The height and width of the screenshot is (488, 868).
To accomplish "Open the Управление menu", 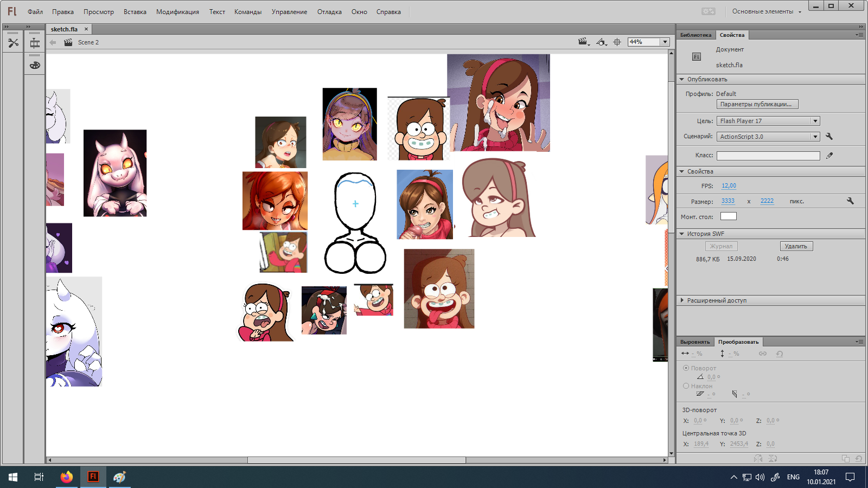I will pos(289,12).
